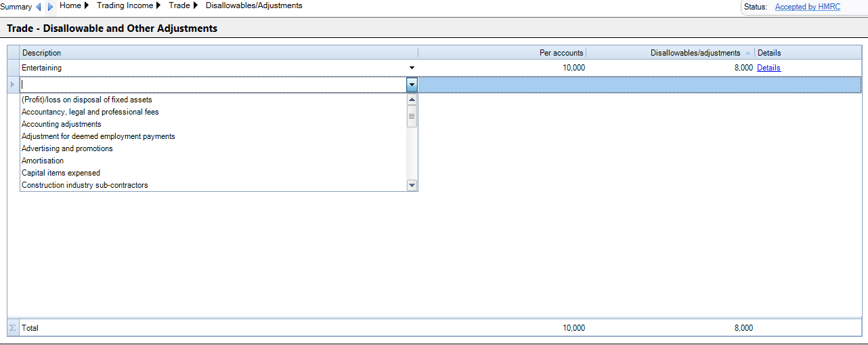This screenshot has height=345, width=868.
Task: Open the Details link for Entertaining
Action: tap(768, 68)
